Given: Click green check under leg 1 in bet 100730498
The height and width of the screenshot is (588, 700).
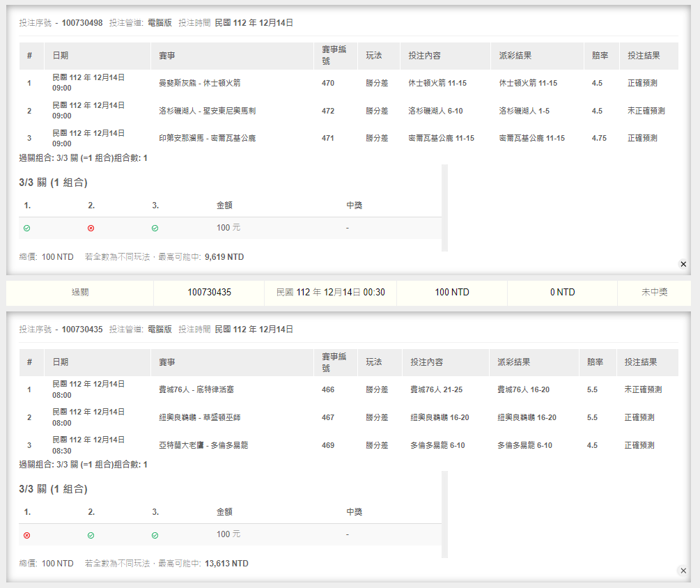Looking at the screenshot, I should point(27,228).
